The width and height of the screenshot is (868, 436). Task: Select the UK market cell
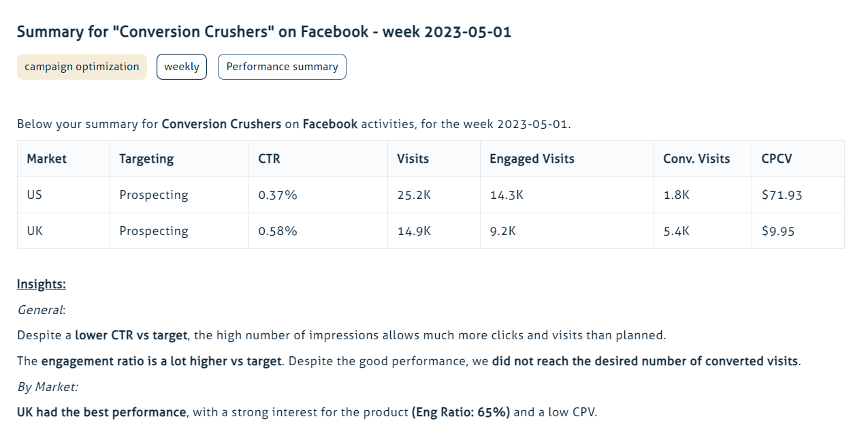(x=35, y=231)
